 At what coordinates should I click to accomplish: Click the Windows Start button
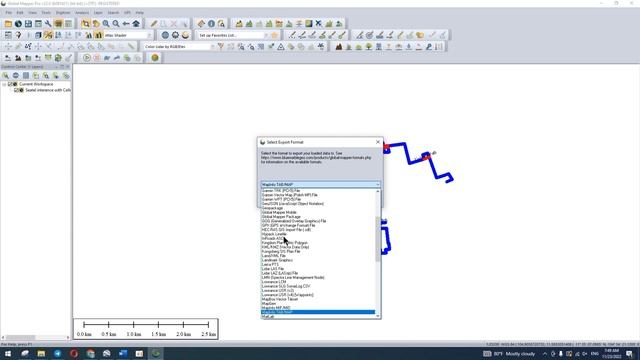point(8,353)
